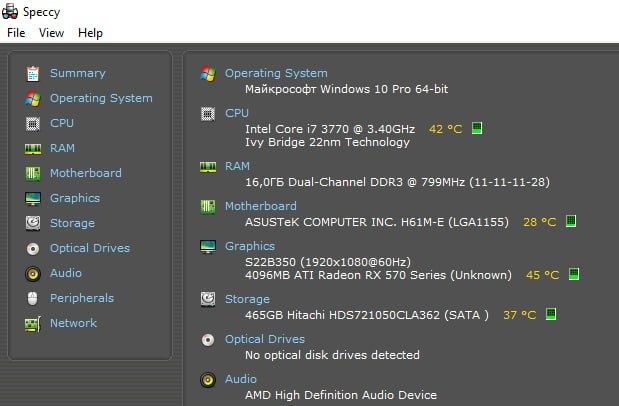Click the Windows flag icon in summary panel
This screenshot has height=406, width=619.
(208, 74)
